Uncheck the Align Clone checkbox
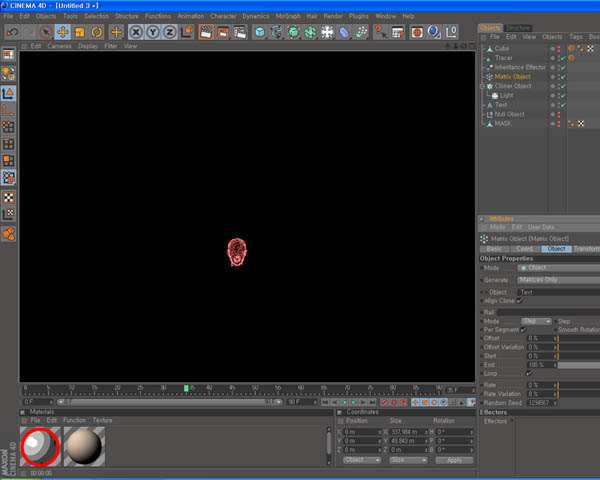 point(519,301)
